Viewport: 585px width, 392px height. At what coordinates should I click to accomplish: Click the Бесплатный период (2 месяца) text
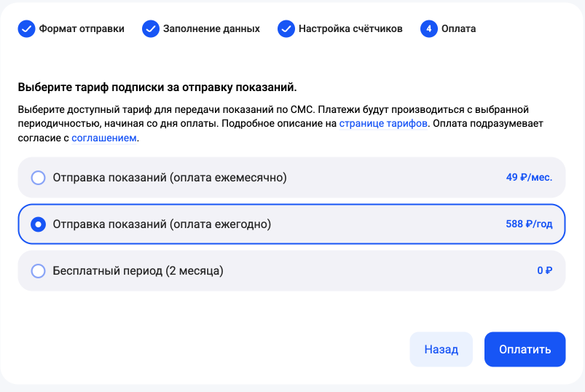[138, 271]
